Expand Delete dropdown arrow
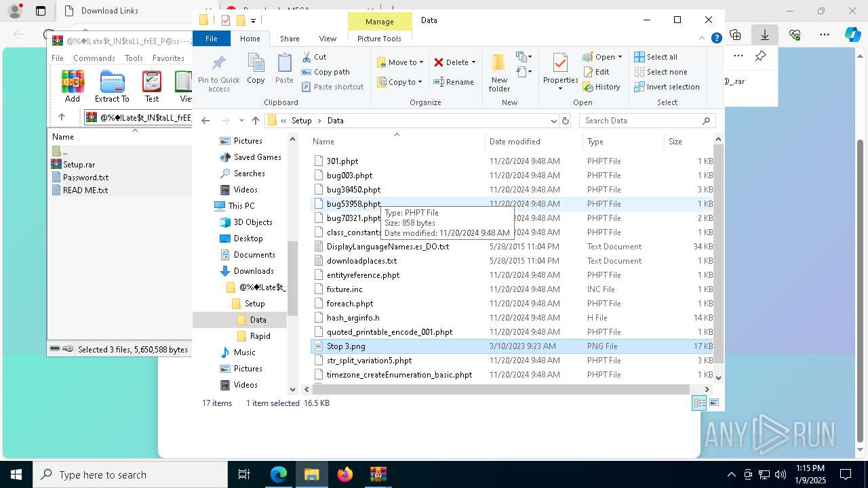 click(473, 62)
